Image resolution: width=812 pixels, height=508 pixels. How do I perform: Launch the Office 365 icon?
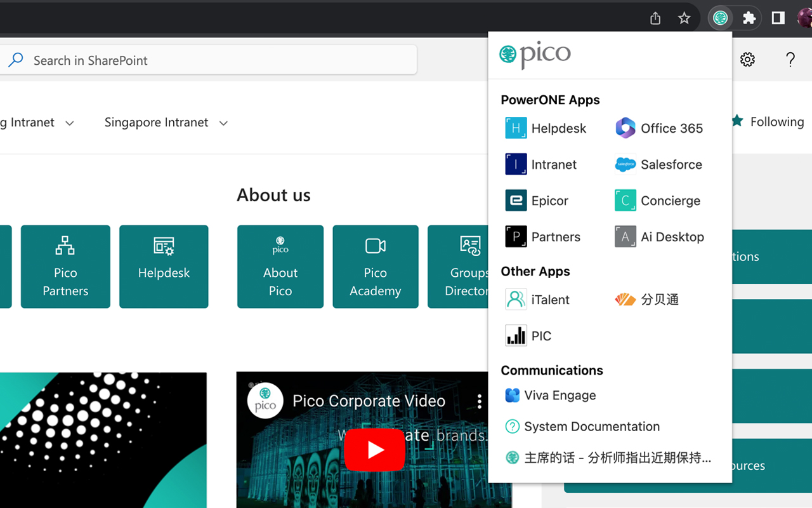coord(625,128)
